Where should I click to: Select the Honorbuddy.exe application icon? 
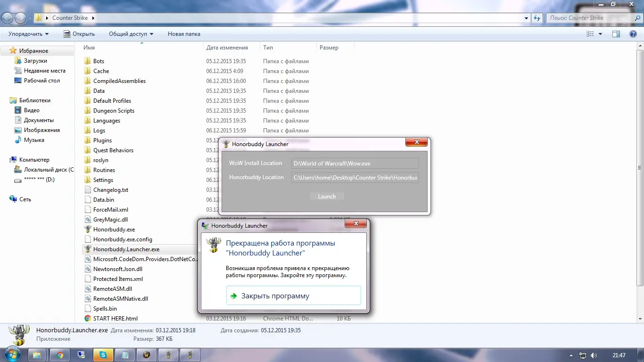tap(88, 230)
